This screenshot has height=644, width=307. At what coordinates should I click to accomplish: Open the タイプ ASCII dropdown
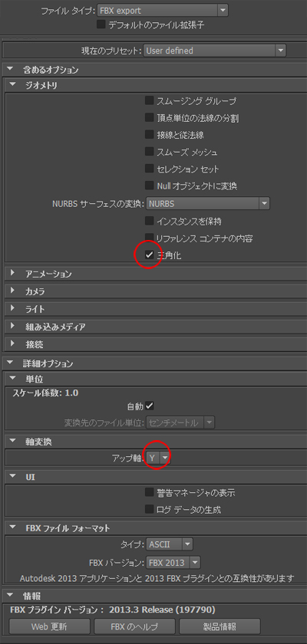[x=170, y=544]
